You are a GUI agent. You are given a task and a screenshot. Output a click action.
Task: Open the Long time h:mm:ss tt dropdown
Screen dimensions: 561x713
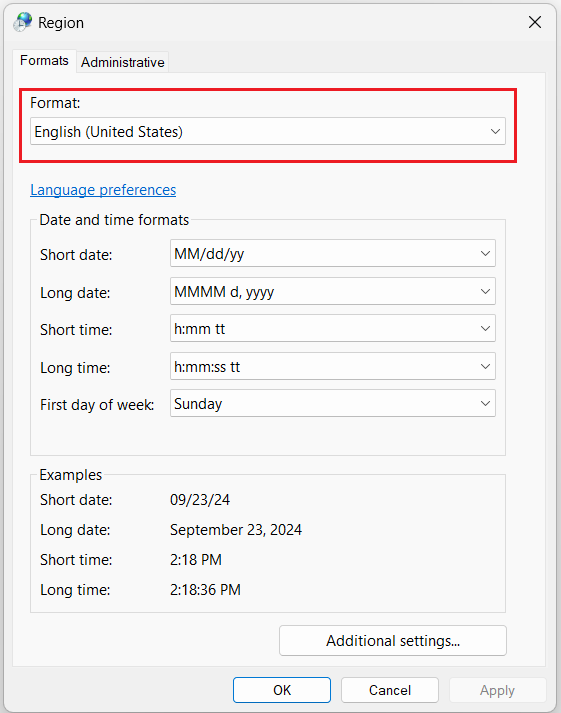(x=333, y=366)
